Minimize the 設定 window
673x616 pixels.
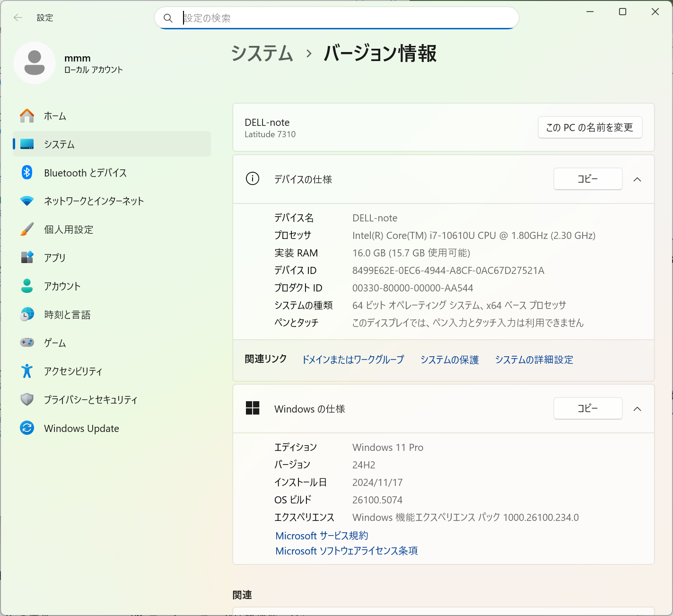[x=590, y=12]
